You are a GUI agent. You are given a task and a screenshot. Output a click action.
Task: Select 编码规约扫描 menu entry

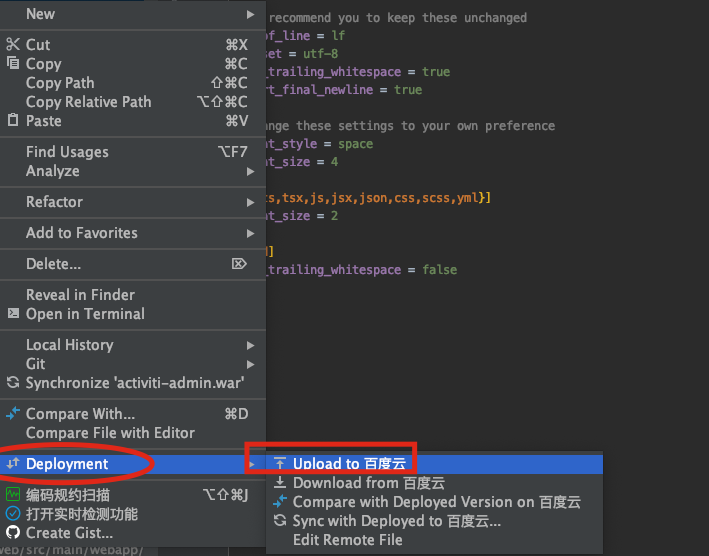click(x=132, y=495)
